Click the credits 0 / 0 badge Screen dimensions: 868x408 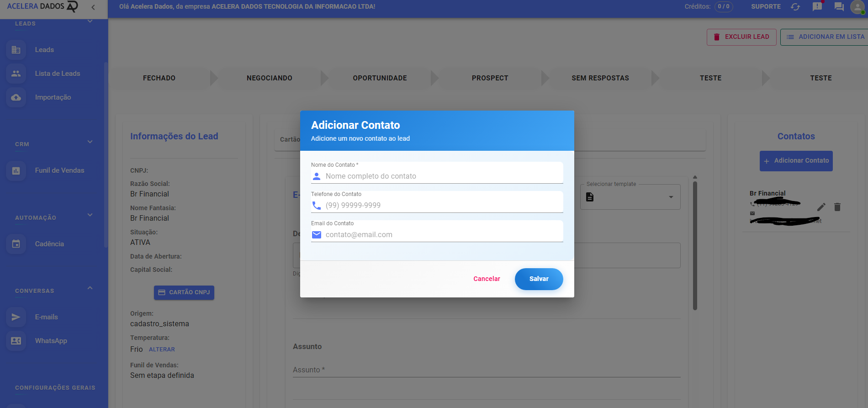[724, 7]
